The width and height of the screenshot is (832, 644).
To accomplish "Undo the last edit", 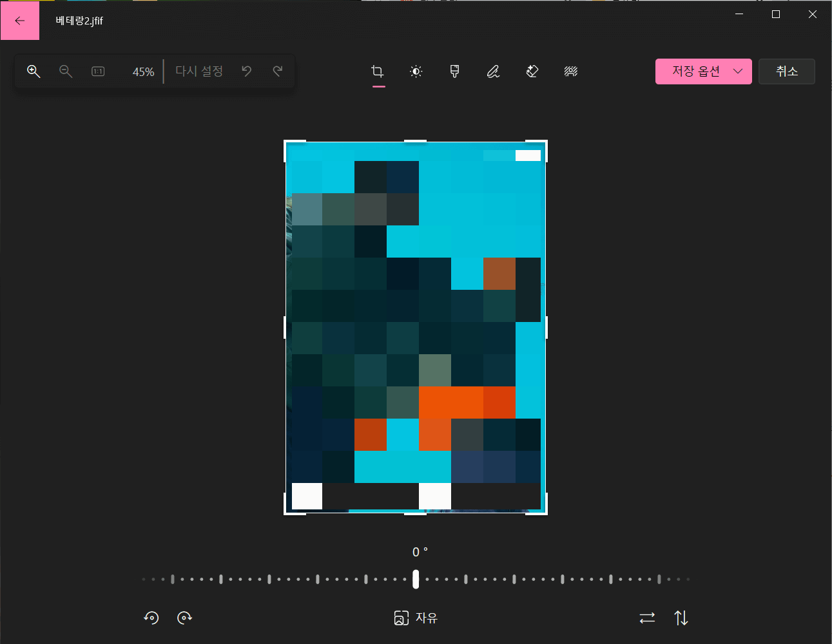I will point(246,71).
